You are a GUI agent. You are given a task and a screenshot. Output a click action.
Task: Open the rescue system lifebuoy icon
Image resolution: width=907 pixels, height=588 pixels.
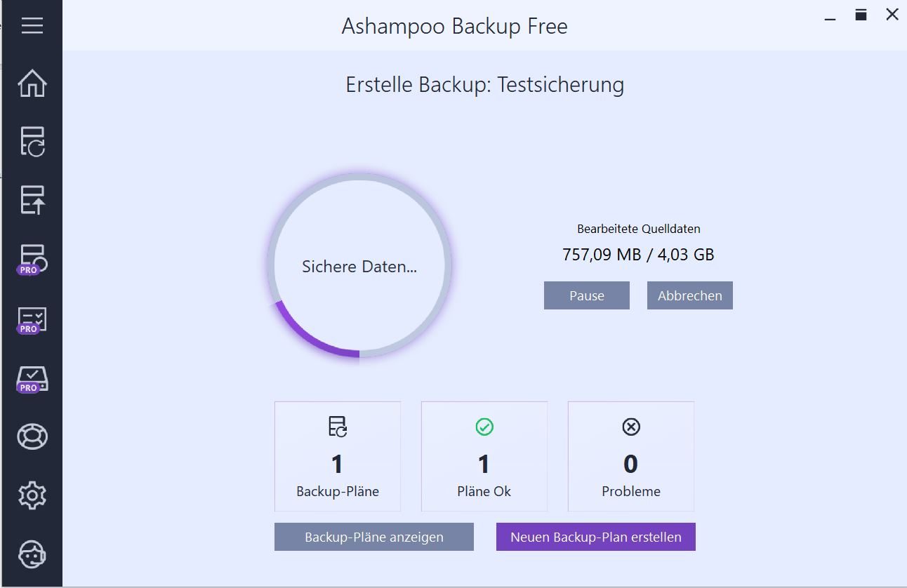click(x=32, y=436)
